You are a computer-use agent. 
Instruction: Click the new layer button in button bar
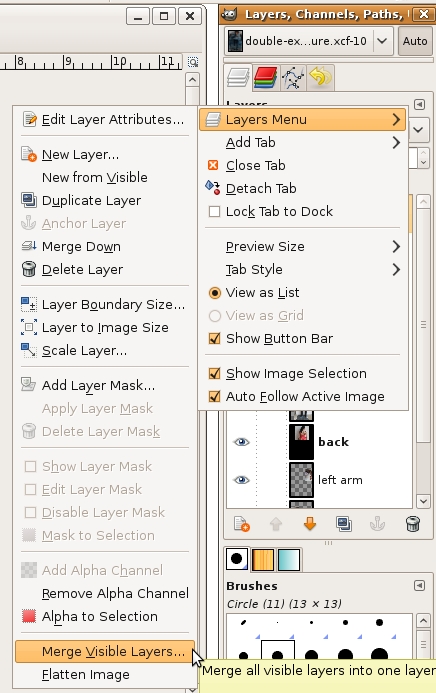pyautogui.click(x=242, y=524)
